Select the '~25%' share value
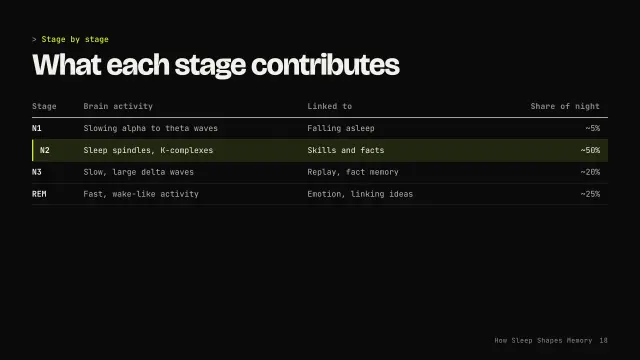This screenshot has height=360, width=640. point(590,194)
